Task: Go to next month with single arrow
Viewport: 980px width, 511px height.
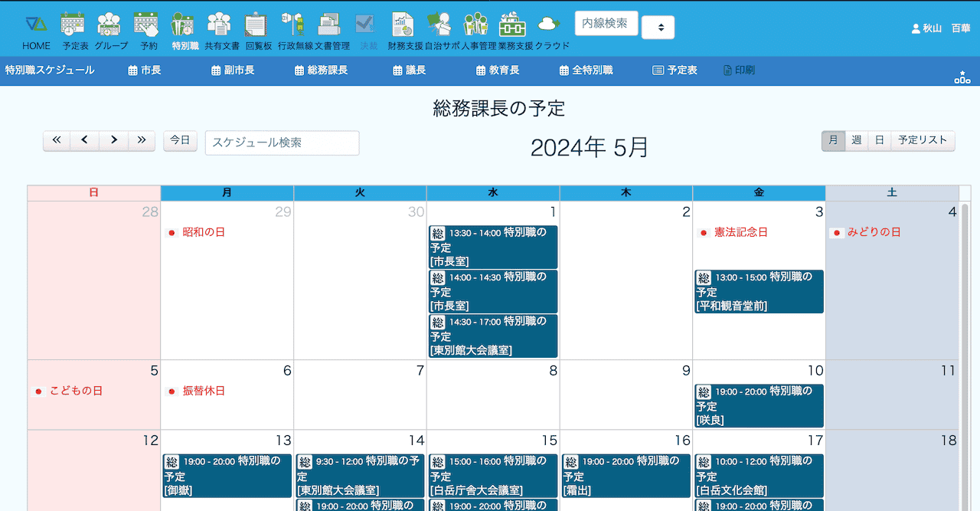Action: (x=113, y=140)
